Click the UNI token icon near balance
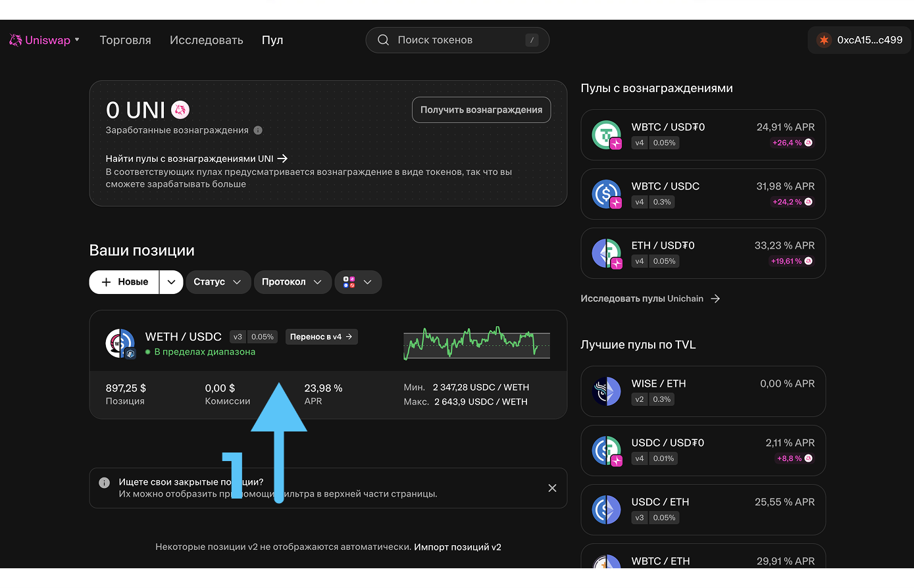Image resolution: width=914 pixels, height=588 pixels. (180, 110)
